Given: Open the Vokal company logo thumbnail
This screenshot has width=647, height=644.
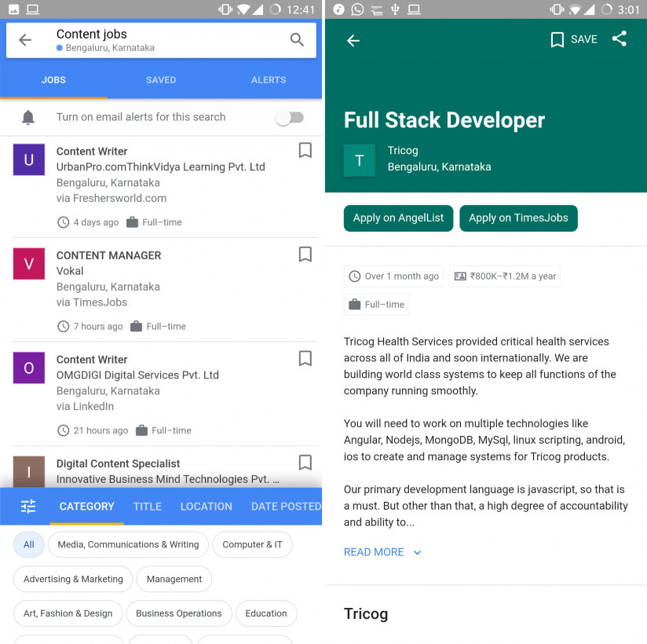Looking at the screenshot, I should [29, 264].
